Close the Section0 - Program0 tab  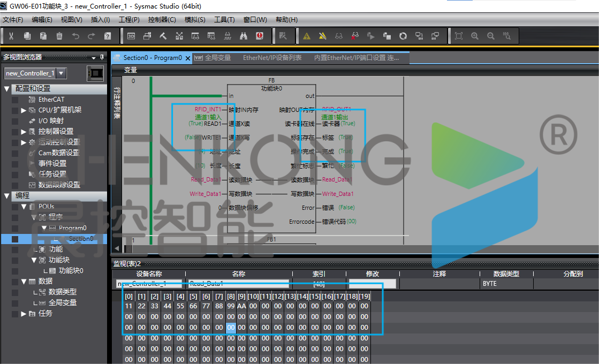pos(187,58)
